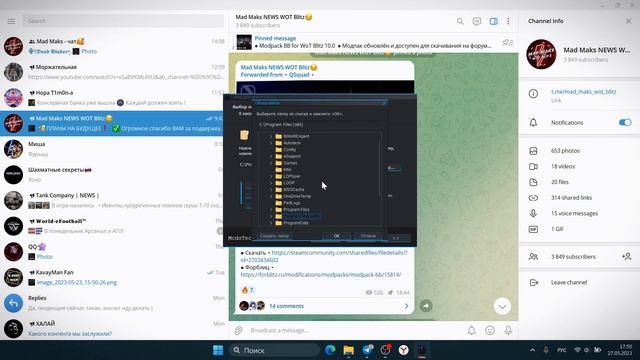
Task: Open File Explorer from taskbar
Action: tap(349, 350)
